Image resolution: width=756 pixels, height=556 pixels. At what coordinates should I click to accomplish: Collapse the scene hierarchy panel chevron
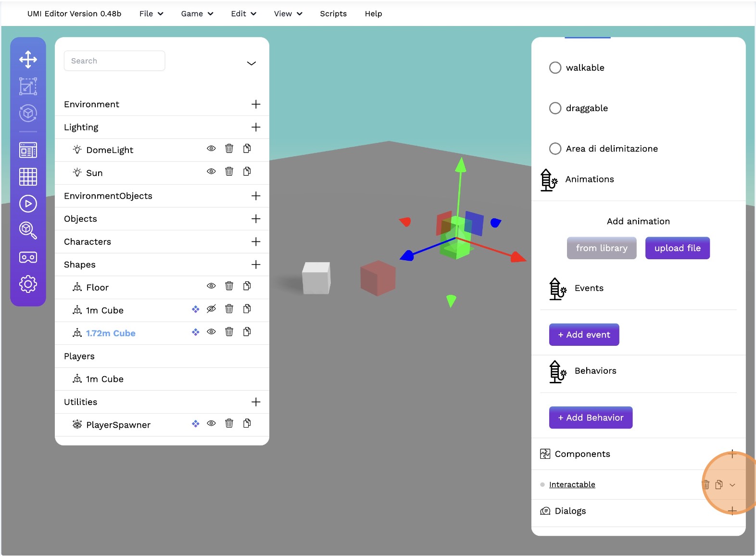(x=251, y=63)
